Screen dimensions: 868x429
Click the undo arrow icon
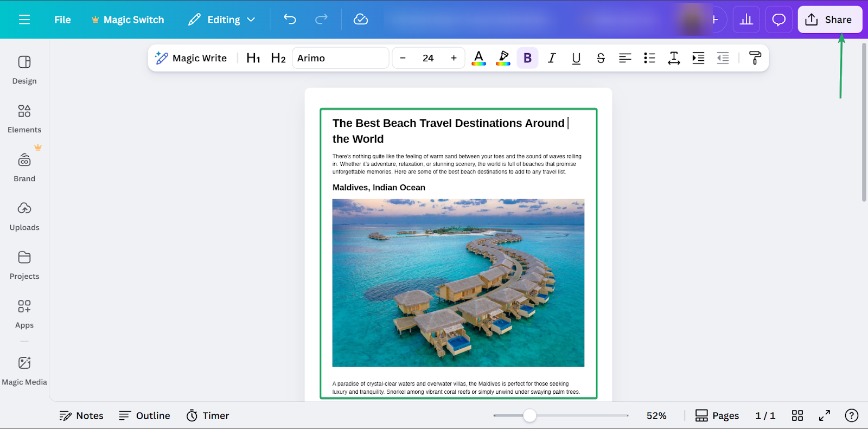coord(290,20)
